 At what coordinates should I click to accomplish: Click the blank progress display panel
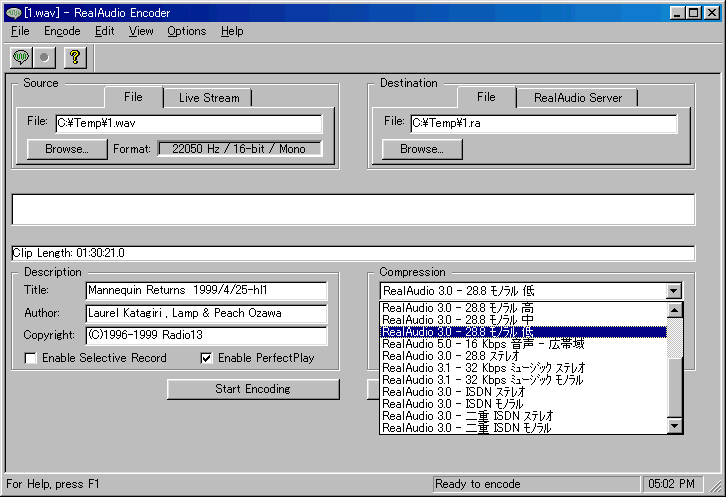point(353,209)
